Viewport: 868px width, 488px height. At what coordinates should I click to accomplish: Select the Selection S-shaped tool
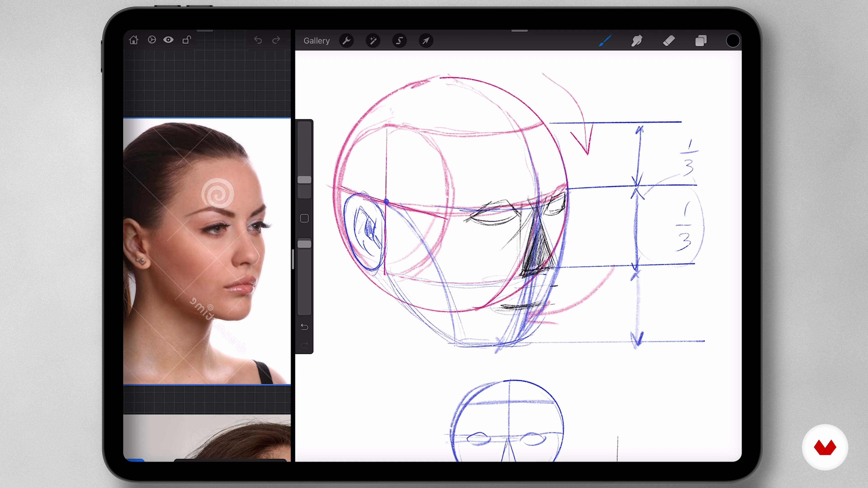point(399,41)
